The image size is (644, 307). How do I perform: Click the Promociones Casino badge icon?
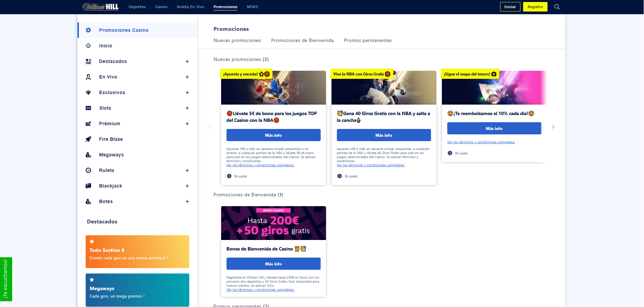(x=88, y=30)
